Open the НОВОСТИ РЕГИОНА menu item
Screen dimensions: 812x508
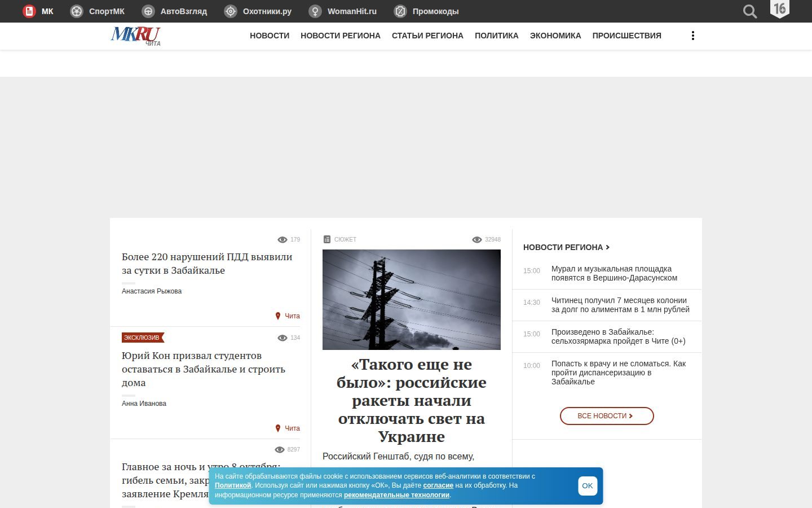tap(341, 36)
